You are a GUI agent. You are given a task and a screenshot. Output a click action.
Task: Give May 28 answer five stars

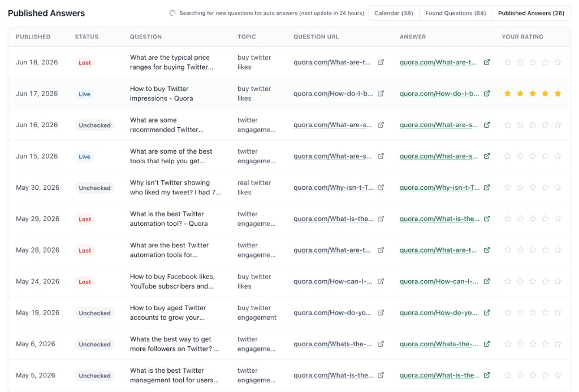point(558,250)
